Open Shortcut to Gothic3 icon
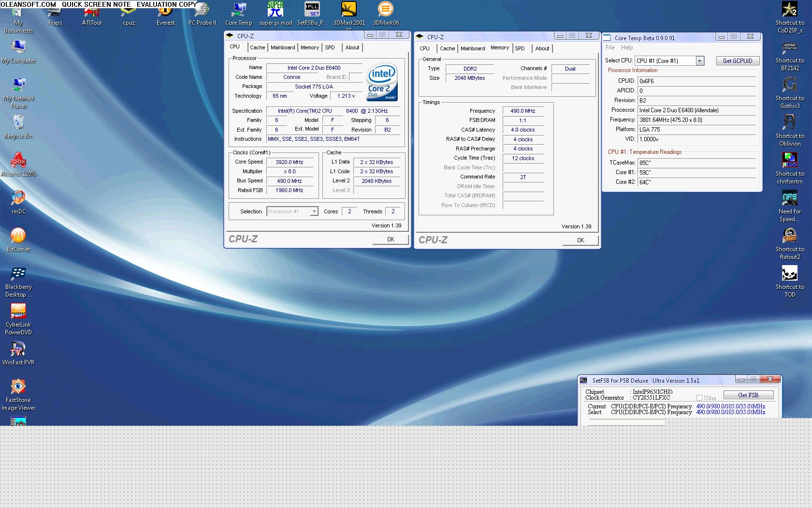The image size is (812, 508). click(790, 93)
